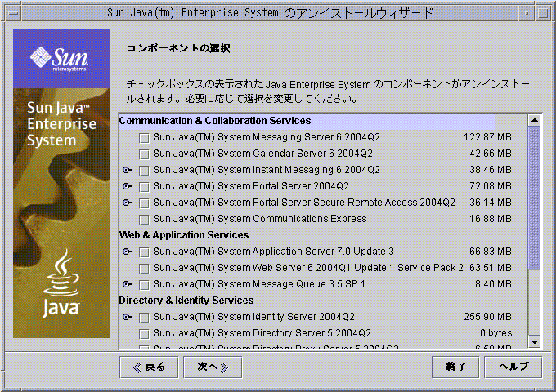Check the Identity Server 2004Q2 checkbox
This screenshot has width=556, height=392.
click(x=144, y=318)
